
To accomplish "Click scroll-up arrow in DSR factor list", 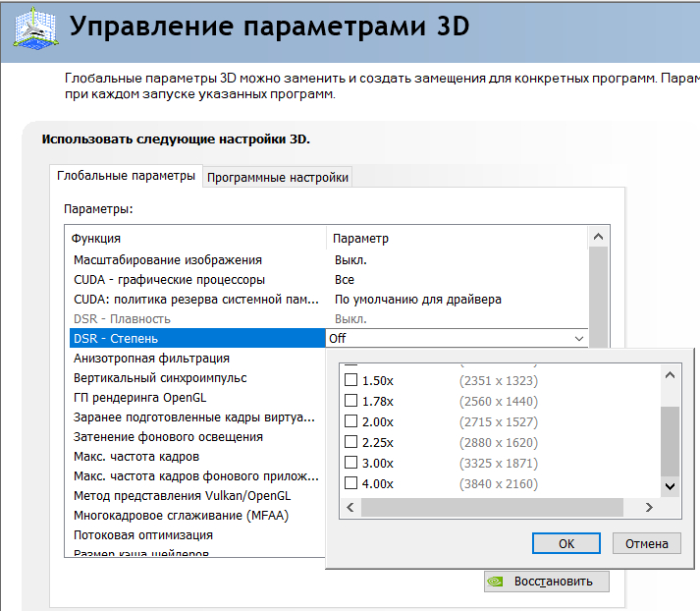I will (670, 375).
